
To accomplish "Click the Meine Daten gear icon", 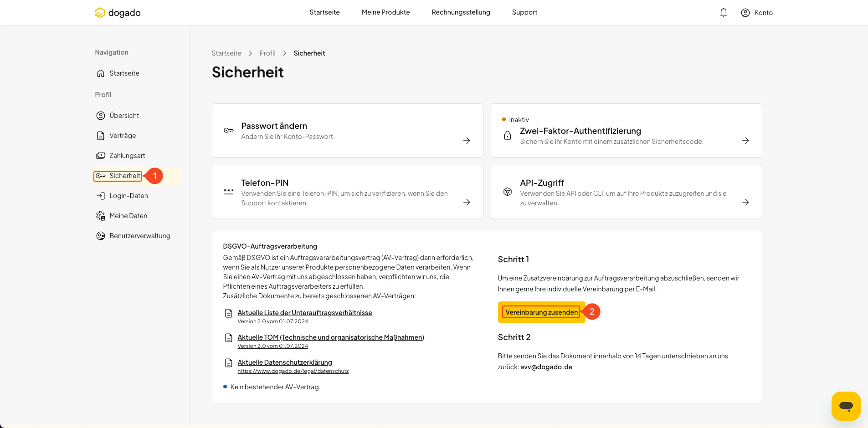I will click(x=101, y=216).
